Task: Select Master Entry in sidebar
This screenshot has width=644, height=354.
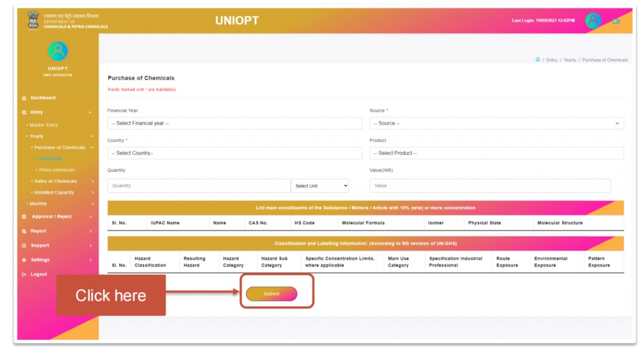Action: 44,125
